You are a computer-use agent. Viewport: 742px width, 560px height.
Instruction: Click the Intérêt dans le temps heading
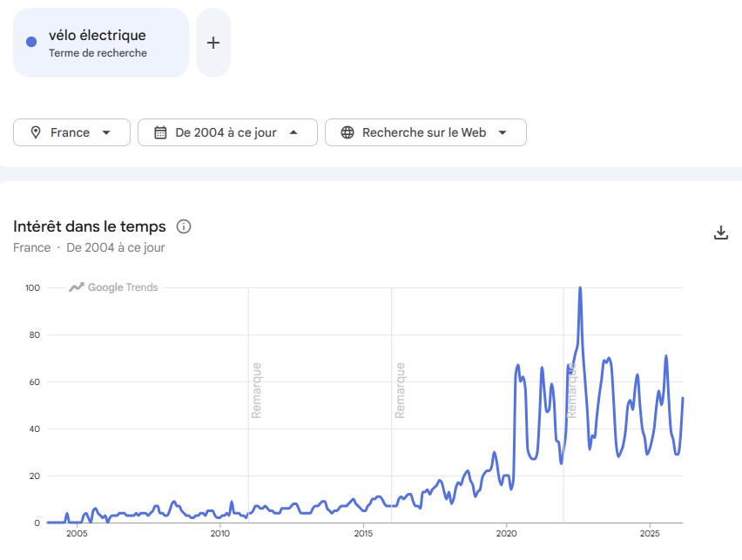coord(89,226)
